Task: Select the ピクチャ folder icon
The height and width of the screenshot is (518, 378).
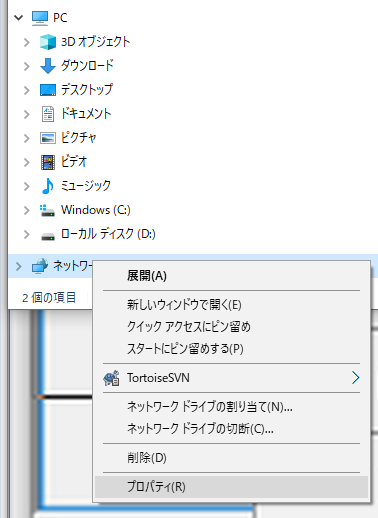Action: coord(48,138)
